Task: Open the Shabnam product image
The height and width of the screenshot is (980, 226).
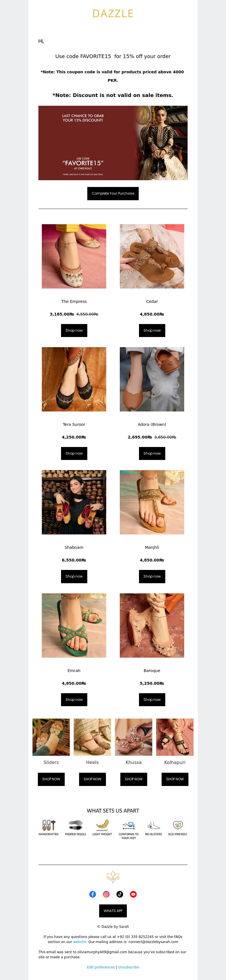Action: [74, 502]
